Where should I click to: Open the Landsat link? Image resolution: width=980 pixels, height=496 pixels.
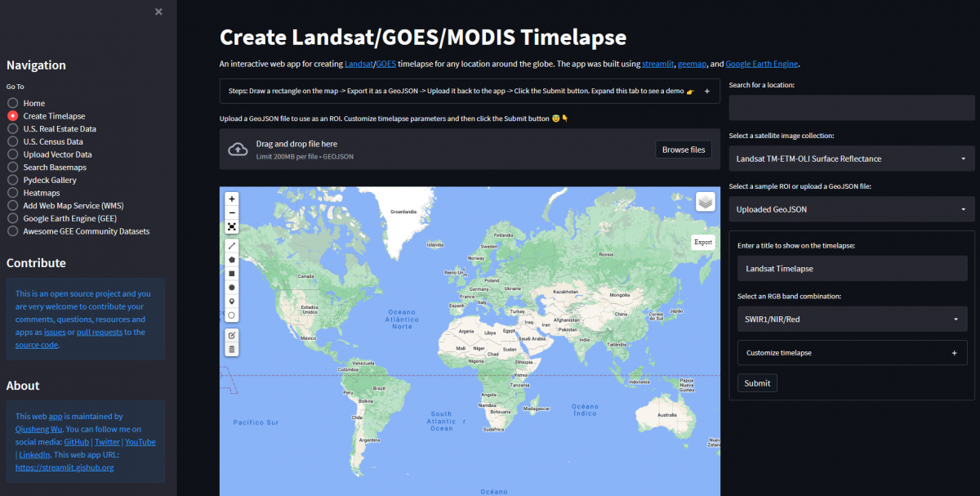tap(359, 64)
